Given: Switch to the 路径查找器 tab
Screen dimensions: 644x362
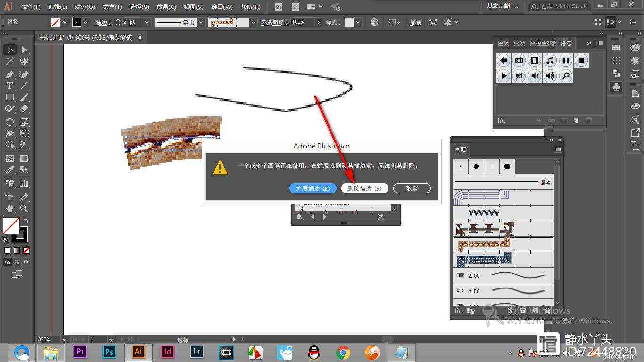Looking at the screenshot, I should point(543,43).
